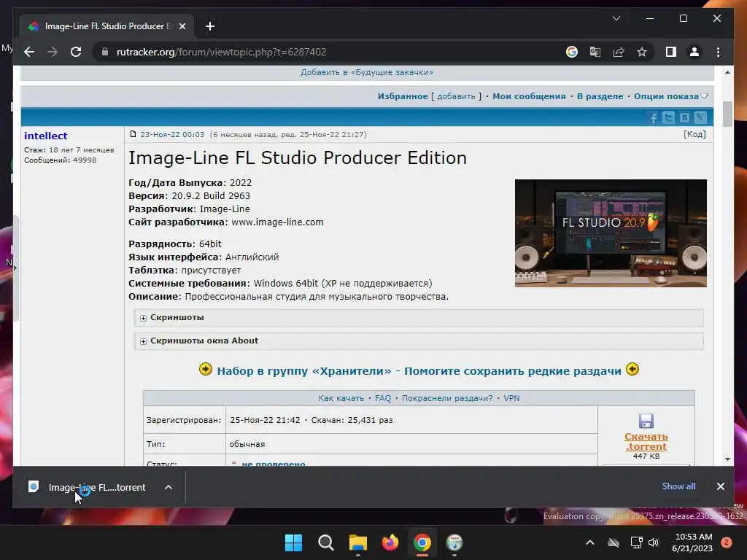This screenshot has height=560, width=747.
Task: Click the share page icon
Action: coord(619,52)
